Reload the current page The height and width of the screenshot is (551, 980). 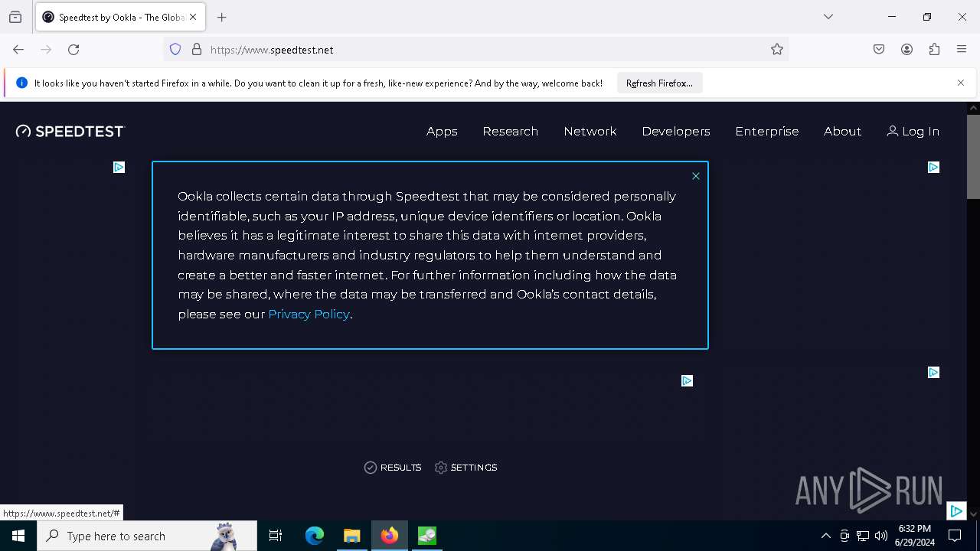coord(73,50)
